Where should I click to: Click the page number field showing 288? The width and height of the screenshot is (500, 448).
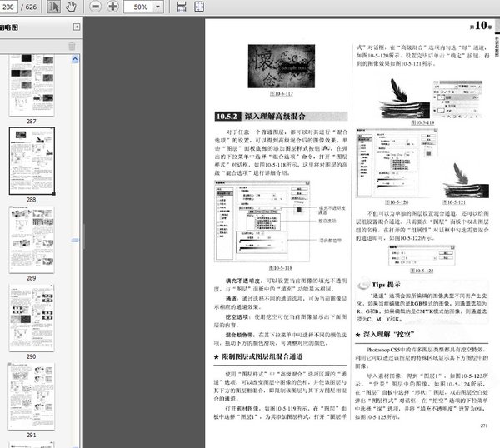(x=12, y=7)
